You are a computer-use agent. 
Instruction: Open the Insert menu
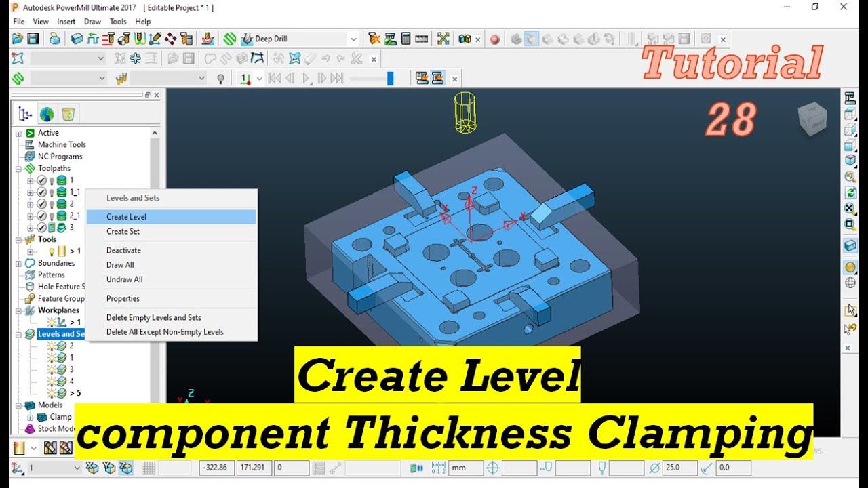[66, 22]
